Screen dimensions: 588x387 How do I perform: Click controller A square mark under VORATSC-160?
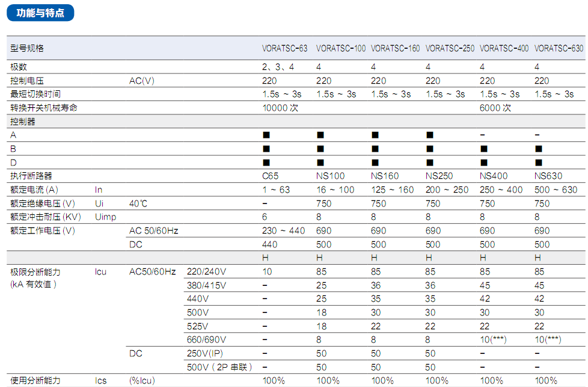[375, 135]
